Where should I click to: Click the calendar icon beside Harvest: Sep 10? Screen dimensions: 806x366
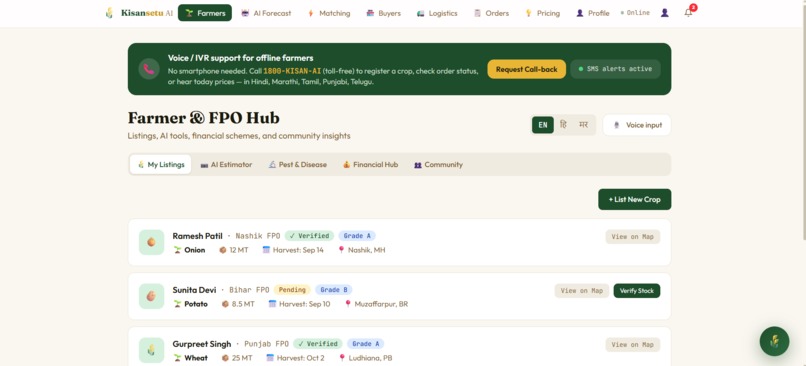click(x=272, y=304)
